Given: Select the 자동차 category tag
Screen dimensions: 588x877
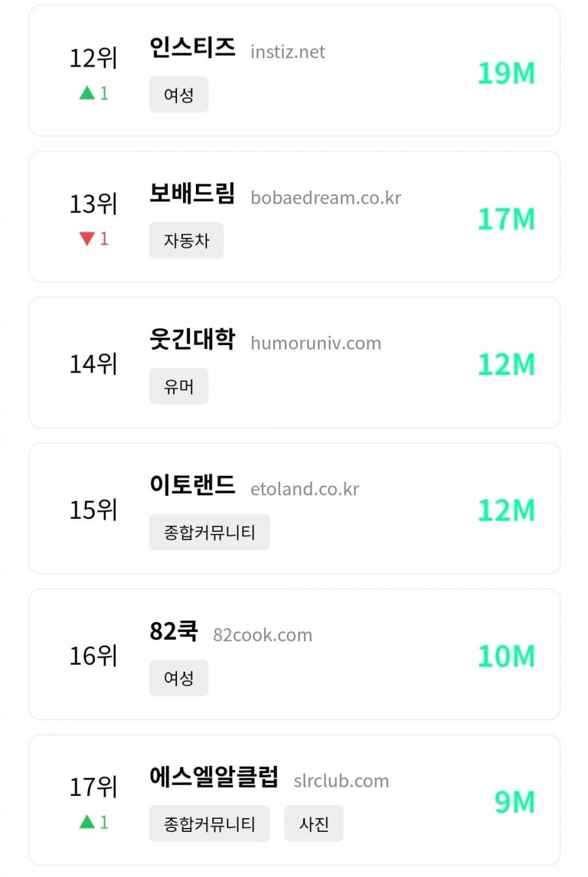Looking at the screenshot, I should tap(186, 240).
